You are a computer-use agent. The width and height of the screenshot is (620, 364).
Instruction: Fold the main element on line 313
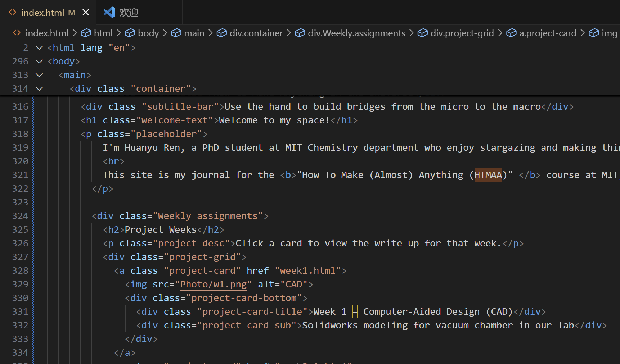tap(39, 75)
